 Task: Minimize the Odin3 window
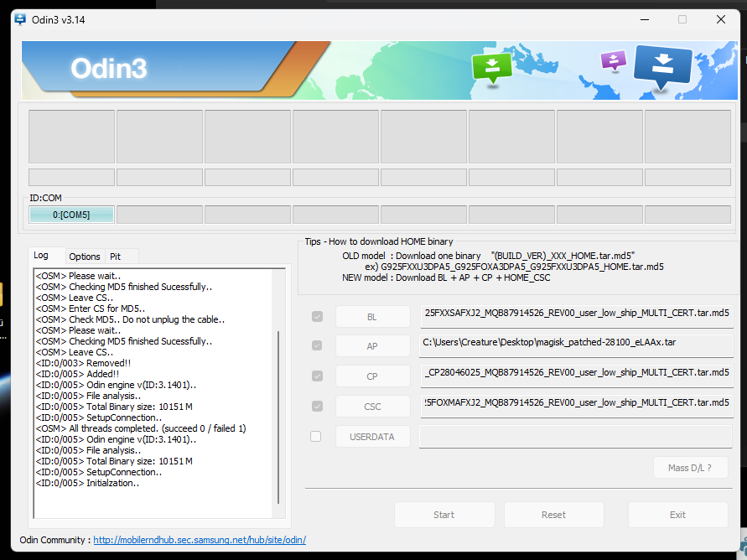(645, 19)
